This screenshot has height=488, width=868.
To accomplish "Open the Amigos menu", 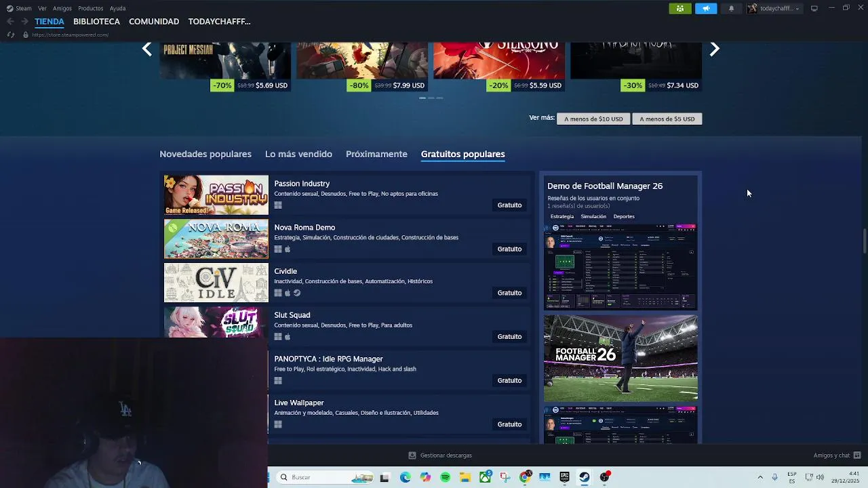I will tap(62, 8).
